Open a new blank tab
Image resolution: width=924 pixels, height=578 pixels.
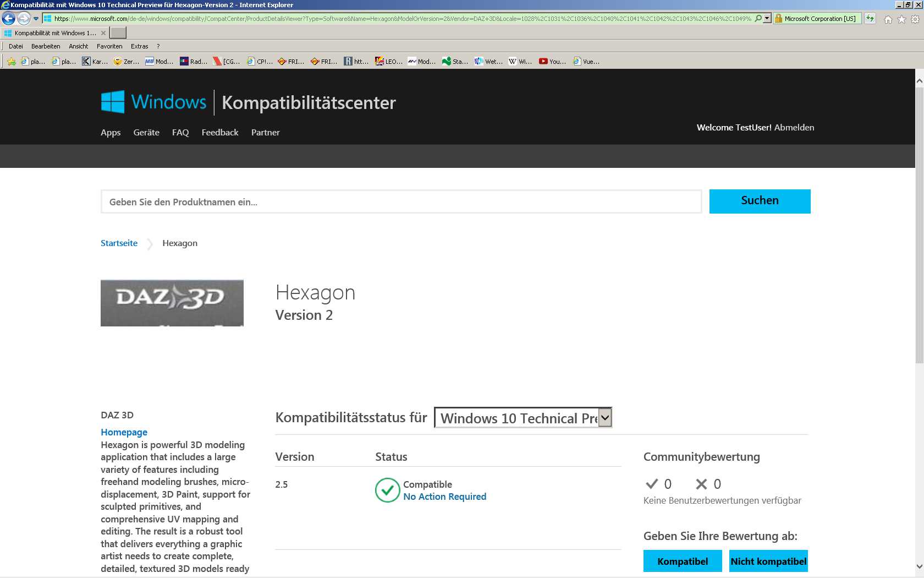coord(118,33)
